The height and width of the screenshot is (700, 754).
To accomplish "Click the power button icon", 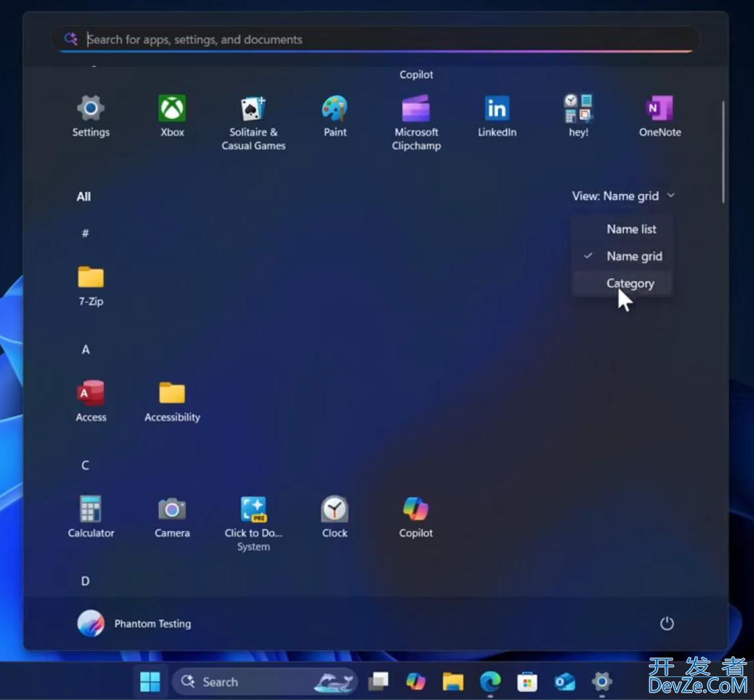I will [x=666, y=624].
